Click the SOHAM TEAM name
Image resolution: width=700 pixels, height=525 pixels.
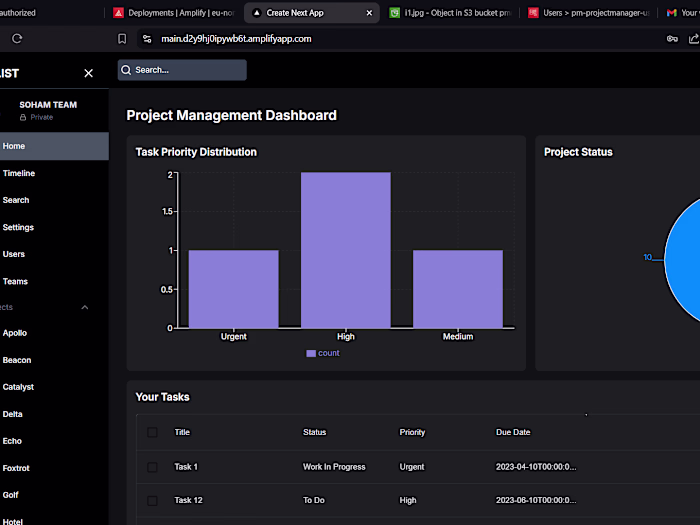48,105
